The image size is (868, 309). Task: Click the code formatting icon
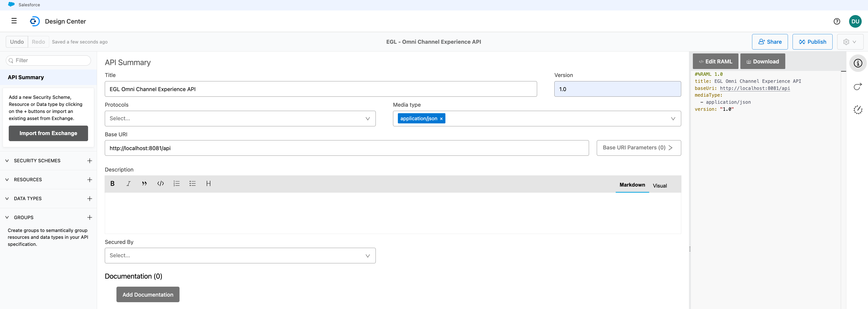160,183
